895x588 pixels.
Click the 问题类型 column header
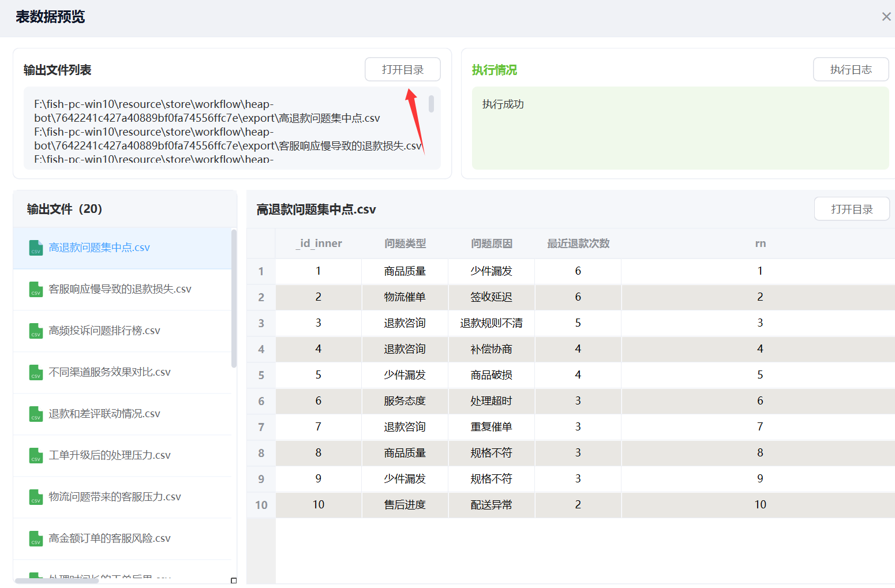[x=405, y=244]
